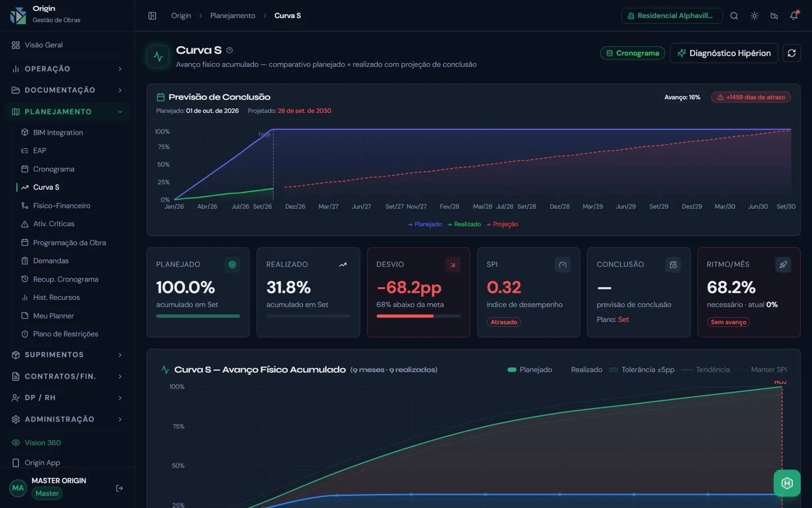Toggle Tolerância ±5pp in the Curva S legend
Viewport: 812px width, 508px height.
point(642,370)
